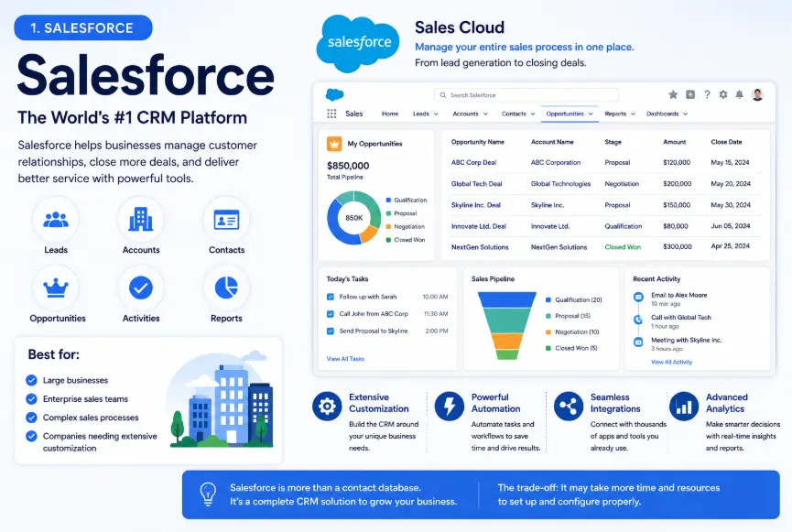Click the lightbulb icon in blue banner
792x532 pixels.
point(208,494)
